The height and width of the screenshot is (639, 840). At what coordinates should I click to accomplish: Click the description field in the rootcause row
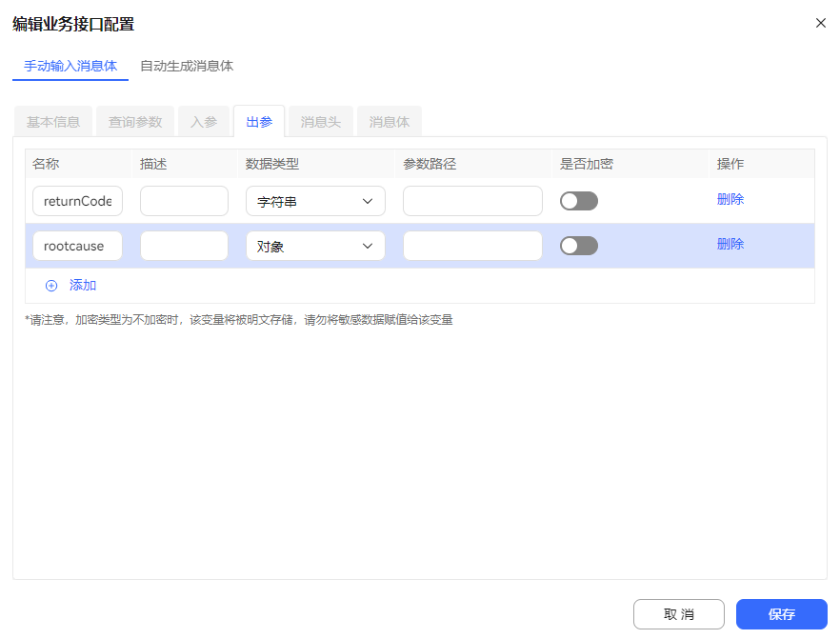[185, 246]
